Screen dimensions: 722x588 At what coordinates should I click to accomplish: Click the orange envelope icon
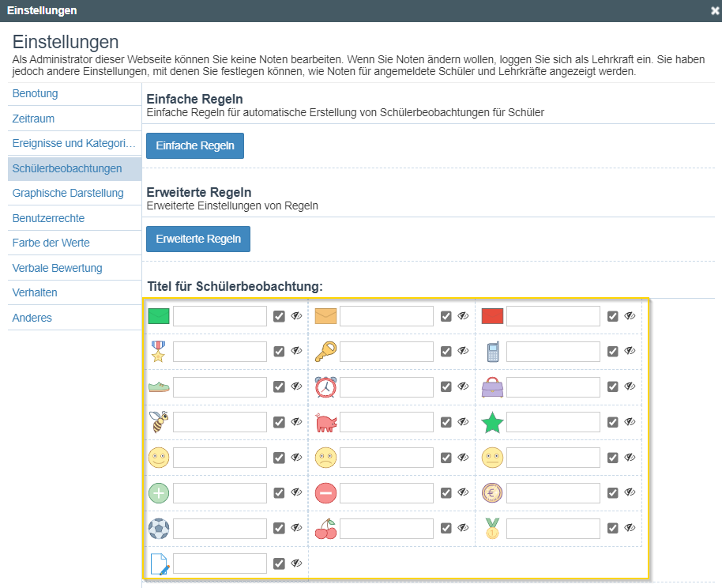325,316
